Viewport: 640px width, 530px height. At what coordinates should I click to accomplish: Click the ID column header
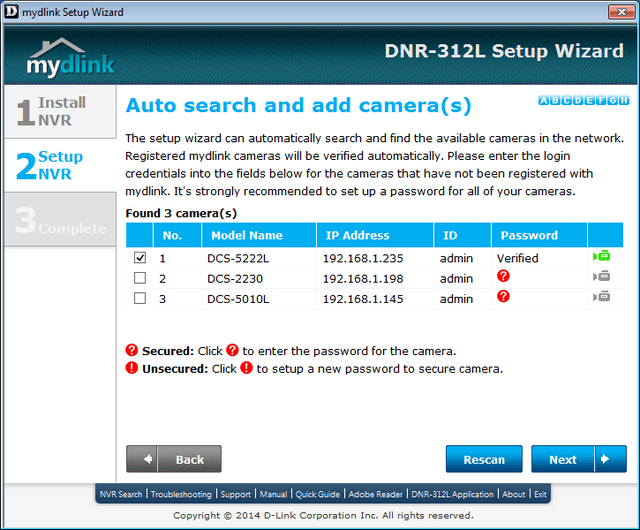(462, 235)
